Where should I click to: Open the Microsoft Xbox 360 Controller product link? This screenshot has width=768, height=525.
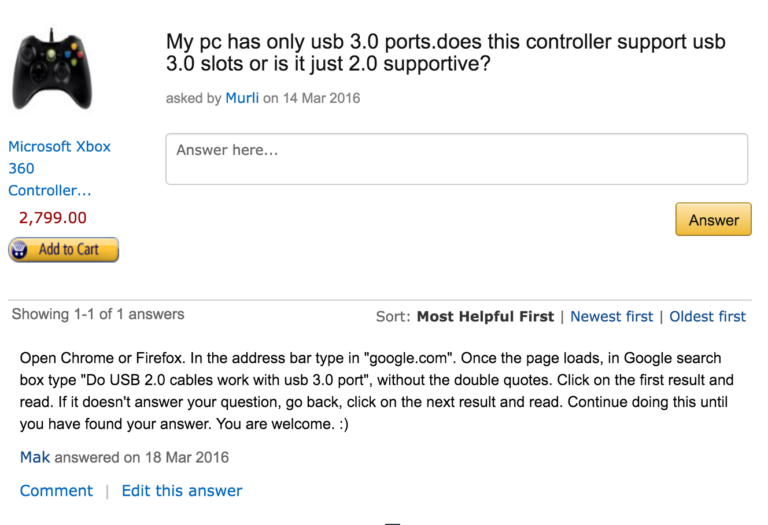point(59,168)
